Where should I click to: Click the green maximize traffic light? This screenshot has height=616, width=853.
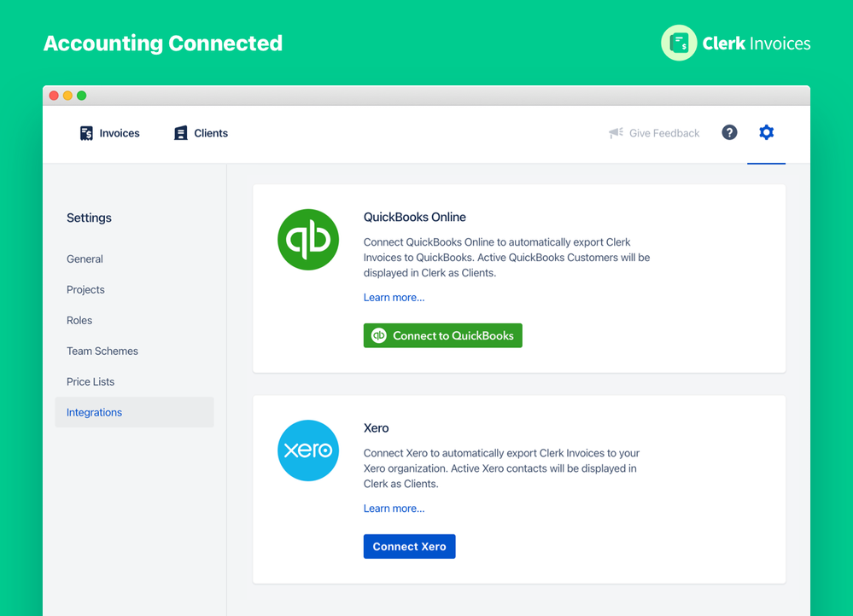[81, 96]
